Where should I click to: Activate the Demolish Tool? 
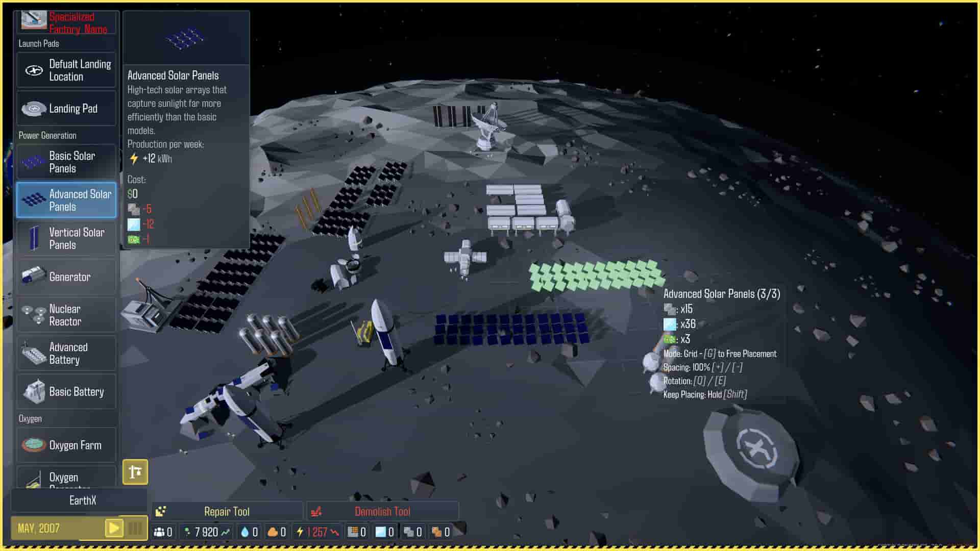tap(382, 511)
